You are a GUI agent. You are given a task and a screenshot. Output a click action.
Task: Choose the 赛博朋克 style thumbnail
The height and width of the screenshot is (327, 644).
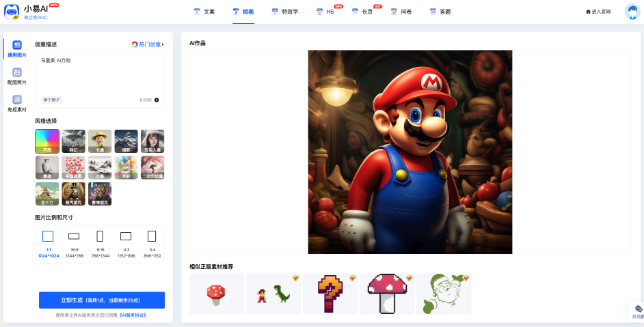(x=100, y=194)
